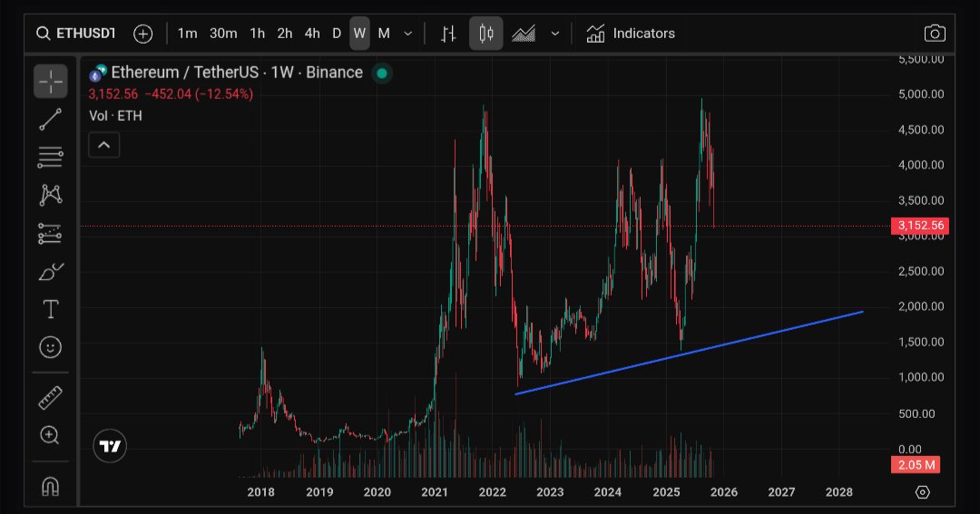Open the Indicators menu
This screenshot has height=514, width=980.
(631, 34)
